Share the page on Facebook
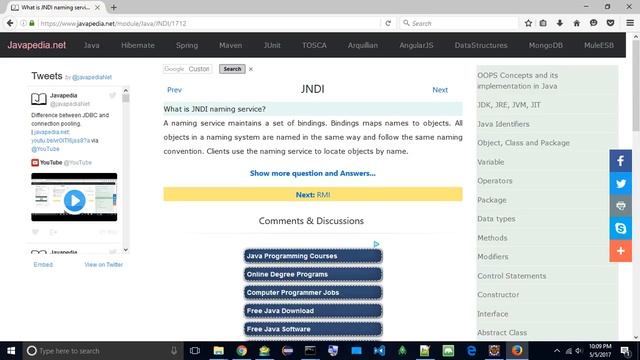 coord(620,161)
